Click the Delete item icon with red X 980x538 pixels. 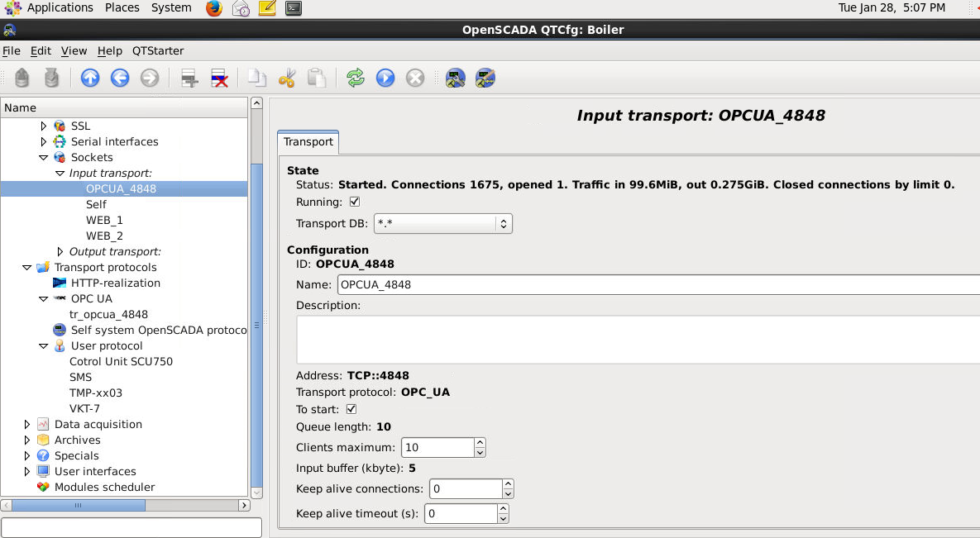tap(219, 79)
